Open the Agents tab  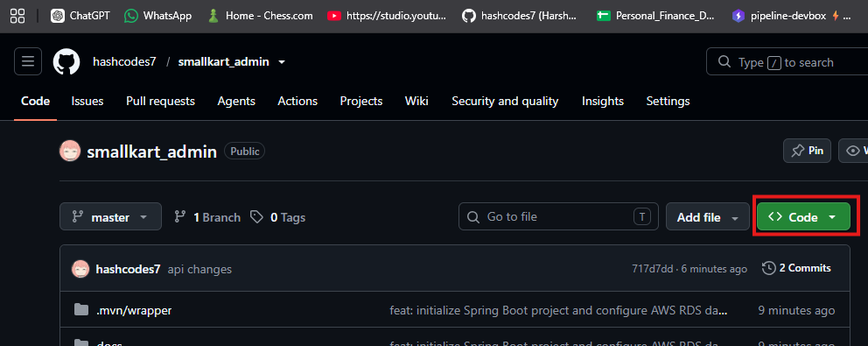click(236, 102)
